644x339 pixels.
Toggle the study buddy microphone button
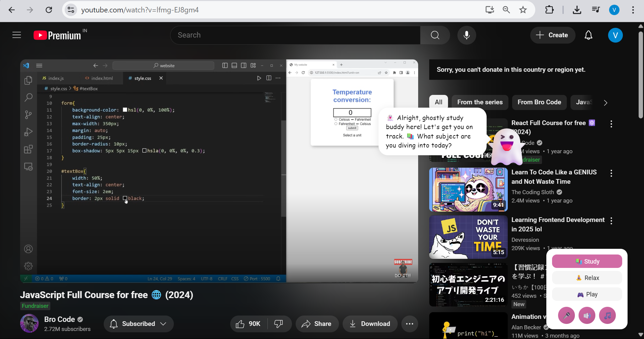(x=566, y=316)
